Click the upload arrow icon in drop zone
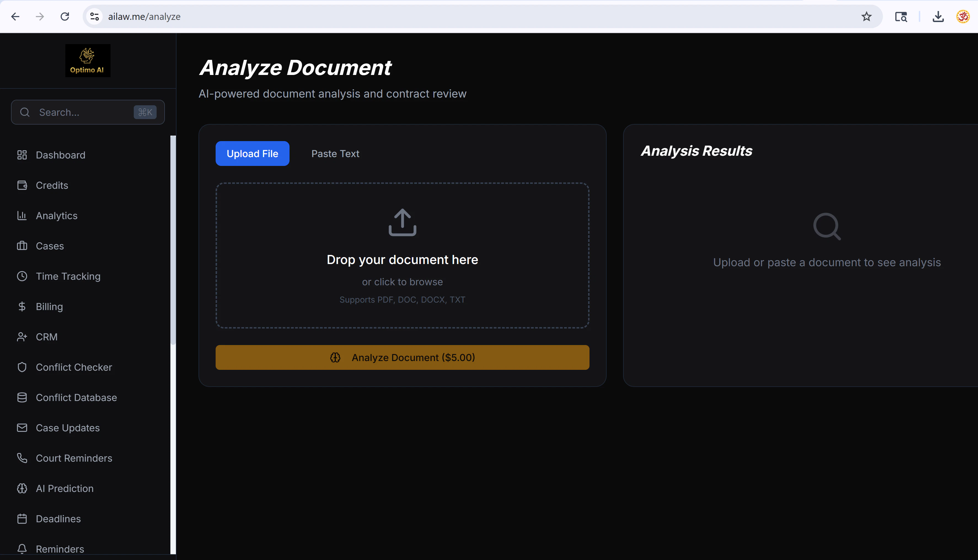 402,222
